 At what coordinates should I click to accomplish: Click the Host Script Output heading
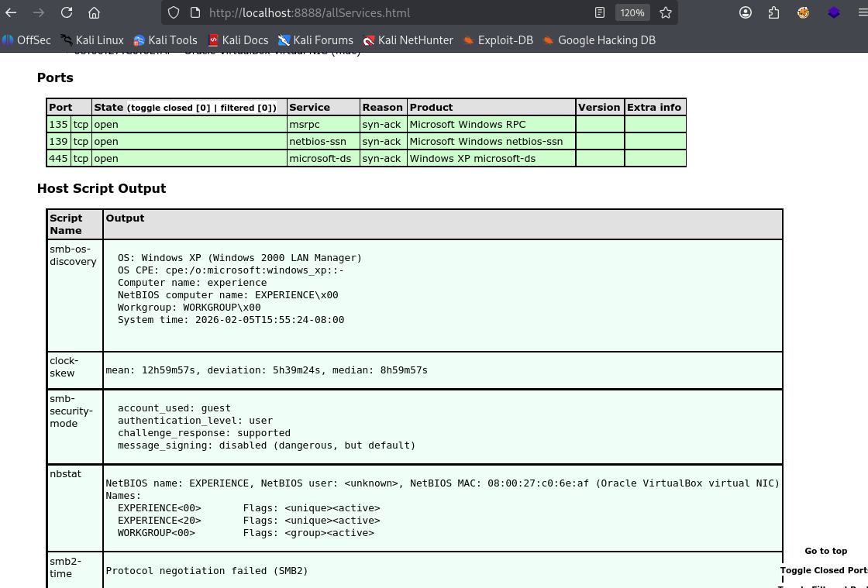point(102,188)
